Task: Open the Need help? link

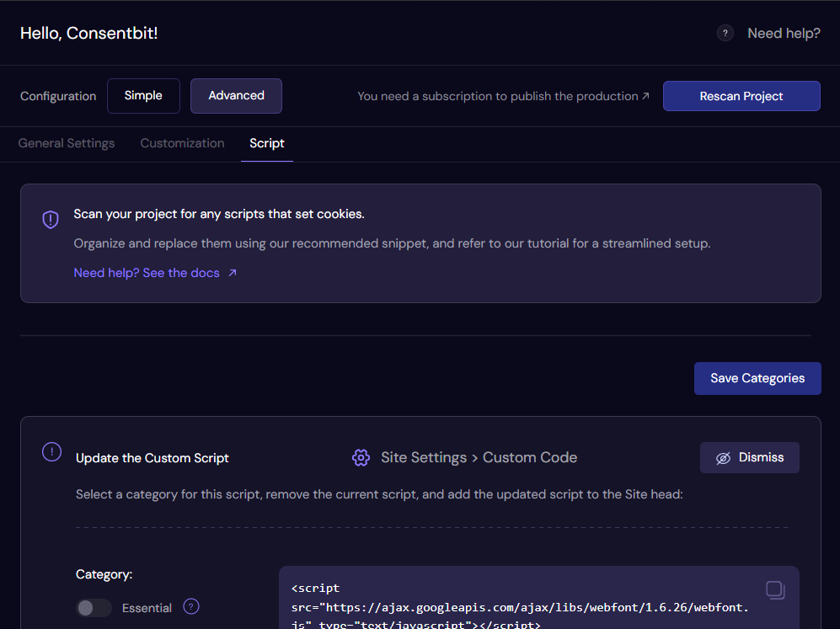Action: coord(784,33)
